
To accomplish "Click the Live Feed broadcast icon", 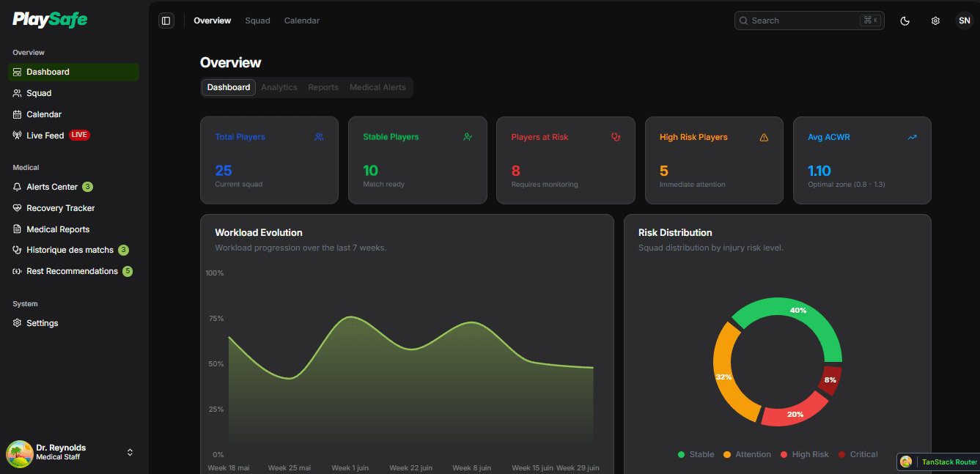I will [18, 136].
